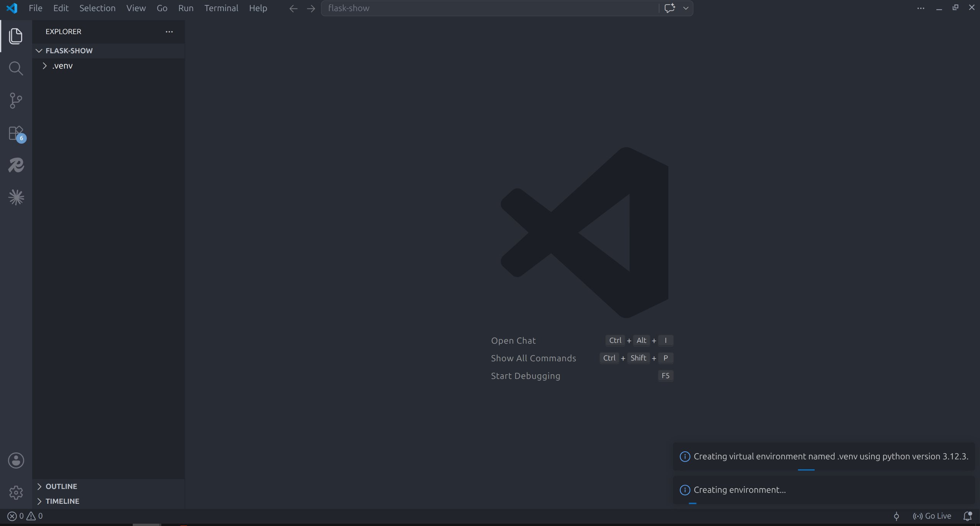This screenshot has width=980, height=526.
Task: Go forward with the right arrow
Action: click(311, 8)
